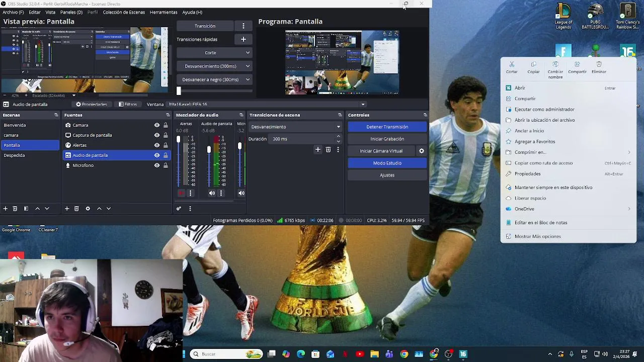Click Alertas volume fader handle
The image size is (644, 362).
pos(178,139)
